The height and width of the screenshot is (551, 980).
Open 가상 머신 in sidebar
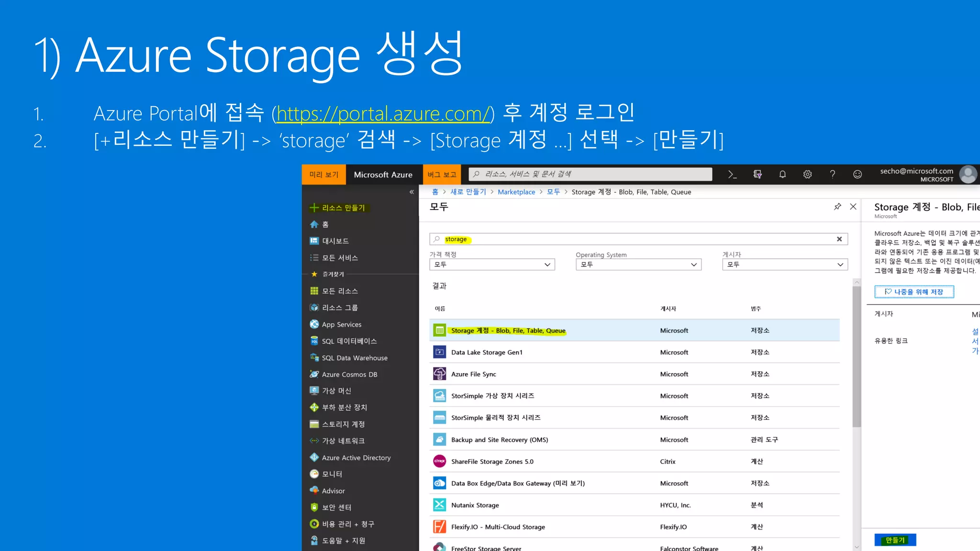tap(331, 391)
